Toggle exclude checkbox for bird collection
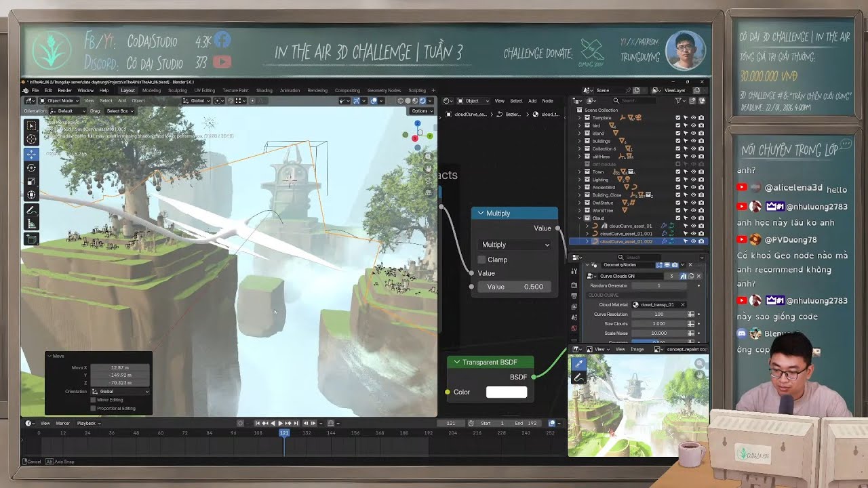Screen dimensions: 868x488 (x=678, y=125)
